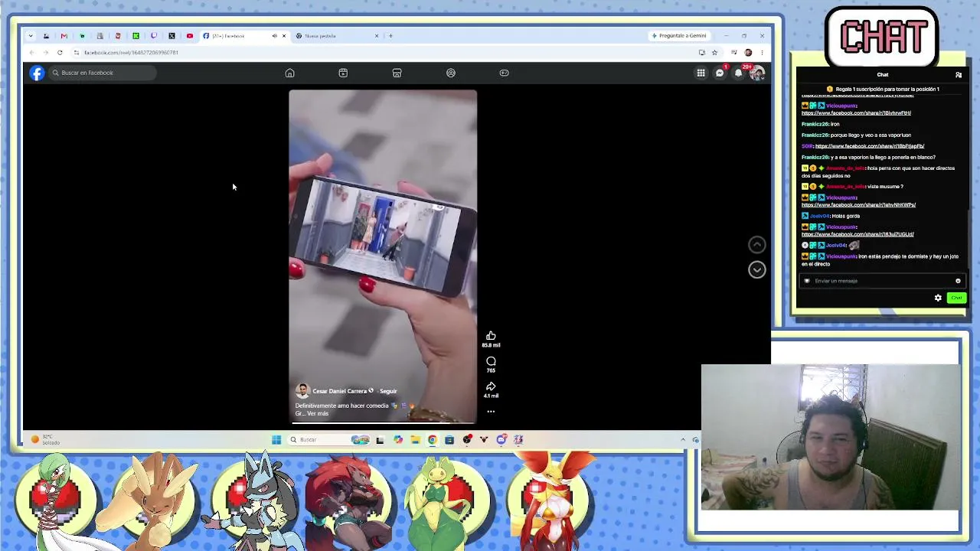
Task: Click the Buscar en Facebook search field
Action: 103,73
